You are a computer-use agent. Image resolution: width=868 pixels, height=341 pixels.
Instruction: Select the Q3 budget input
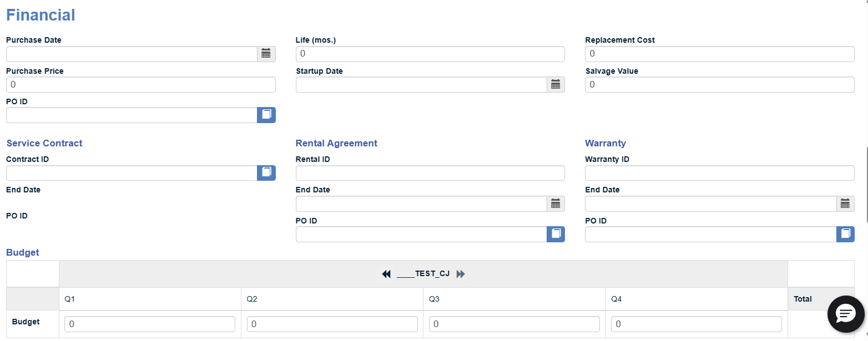tap(514, 324)
